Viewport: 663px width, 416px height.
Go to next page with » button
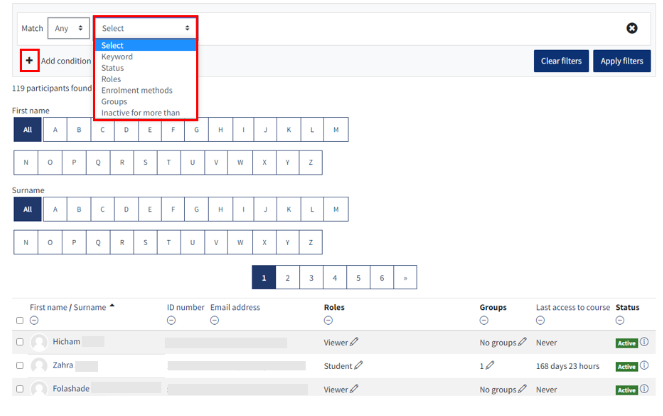(x=405, y=277)
